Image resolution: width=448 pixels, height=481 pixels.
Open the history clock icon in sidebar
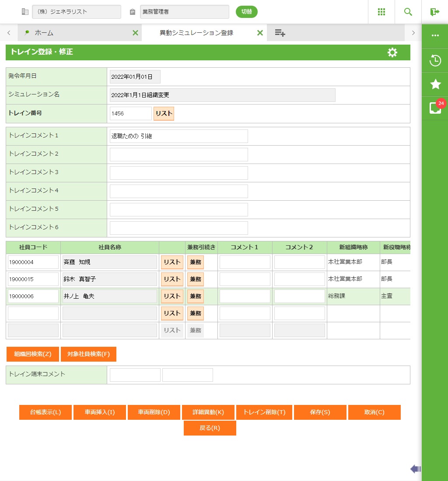click(435, 60)
